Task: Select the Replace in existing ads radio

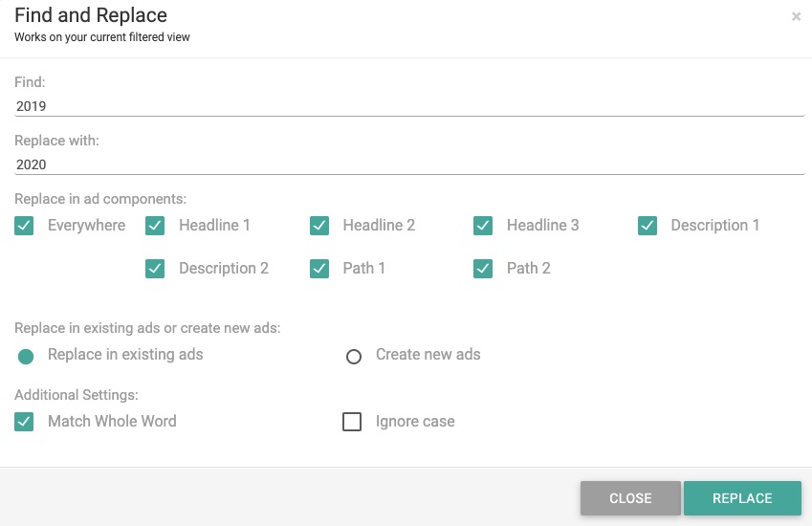Action: pyautogui.click(x=26, y=356)
